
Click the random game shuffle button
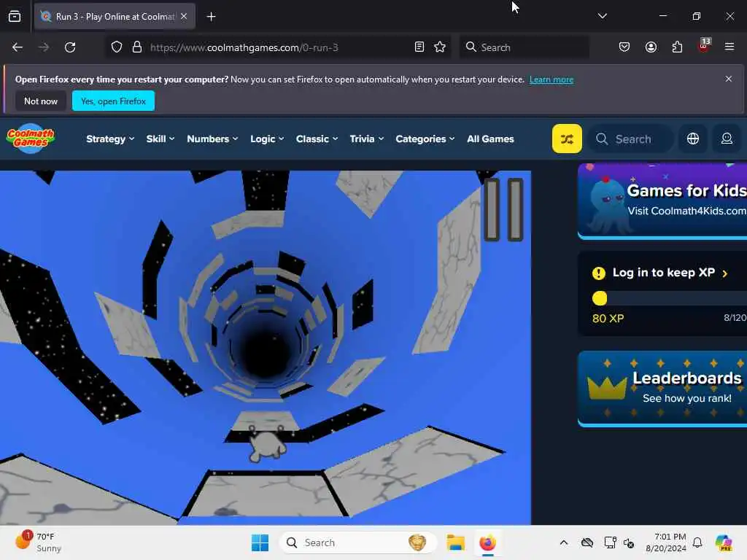pos(567,139)
